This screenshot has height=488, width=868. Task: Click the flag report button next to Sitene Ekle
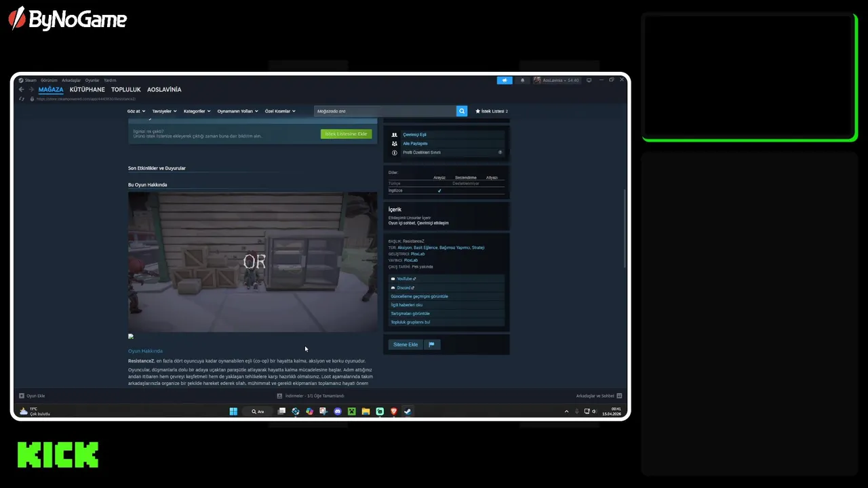pos(431,344)
